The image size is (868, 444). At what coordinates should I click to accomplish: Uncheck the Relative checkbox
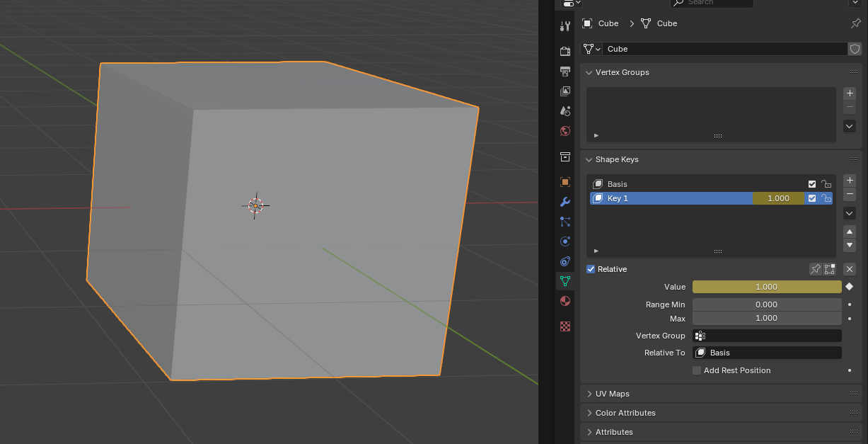click(591, 269)
